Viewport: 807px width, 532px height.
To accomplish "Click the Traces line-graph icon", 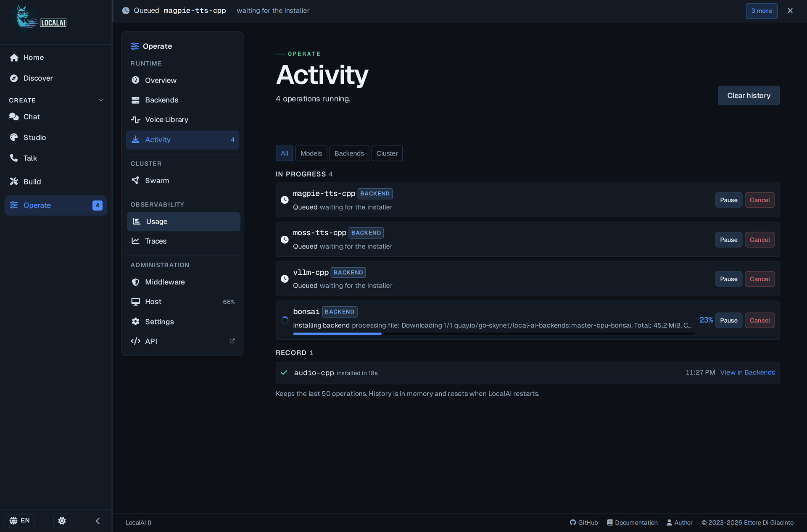I will pyautogui.click(x=135, y=241).
